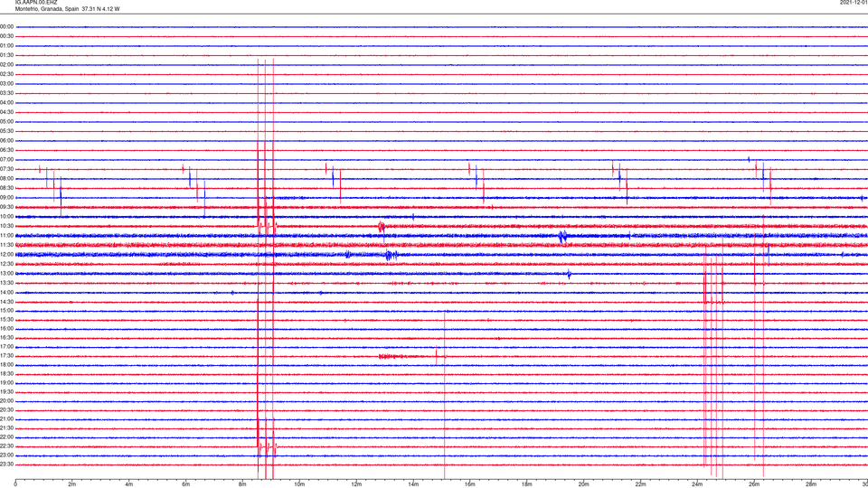
Task: Click the 2m tick on minutes axis
Action: click(x=72, y=484)
